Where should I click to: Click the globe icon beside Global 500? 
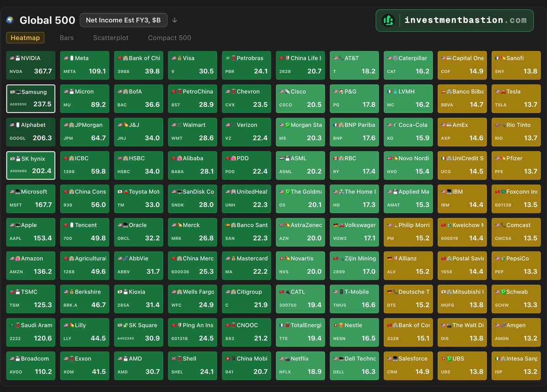[10, 20]
